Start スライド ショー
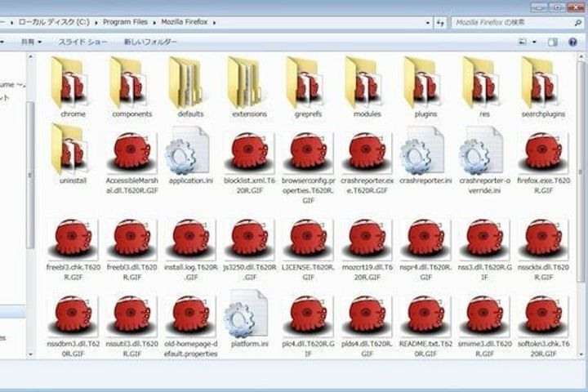 click(x=82, y=42)
